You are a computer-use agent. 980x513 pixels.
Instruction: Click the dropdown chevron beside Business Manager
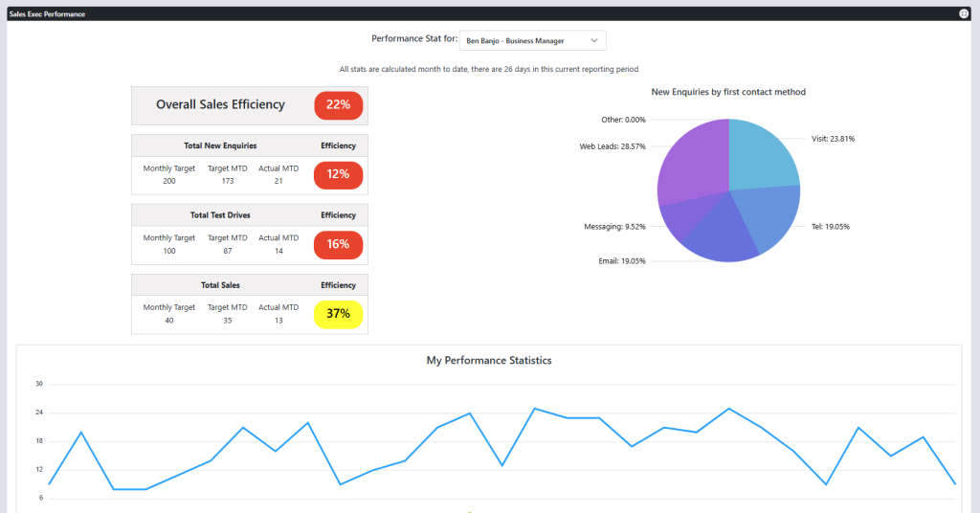click(594, 40)
